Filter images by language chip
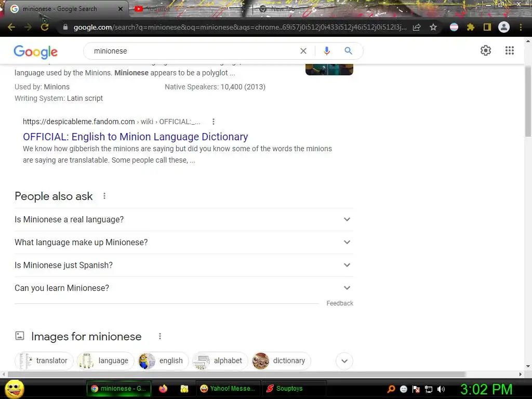The height and width of the screenshot is (399, 532). pyautogui.click(x=105, y=361)
